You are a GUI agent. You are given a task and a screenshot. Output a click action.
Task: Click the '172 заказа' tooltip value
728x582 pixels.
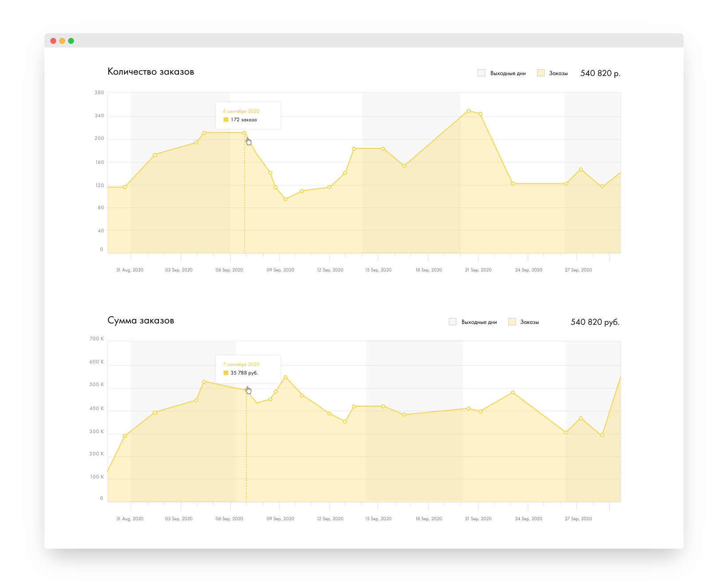point(244,120)
